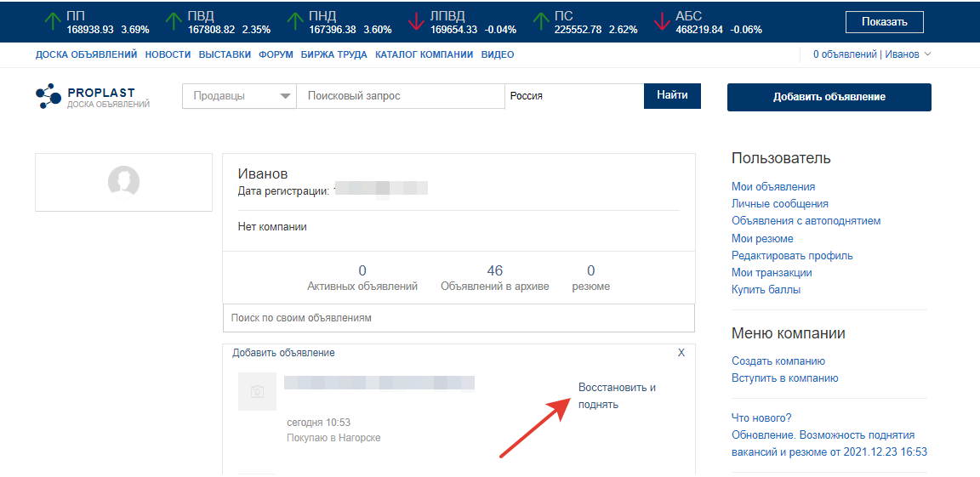Image resolution: width=980 pixels, height=477 pixels.
Task: Click the 46 Объявлений в архиве counter
Action: 495,278
